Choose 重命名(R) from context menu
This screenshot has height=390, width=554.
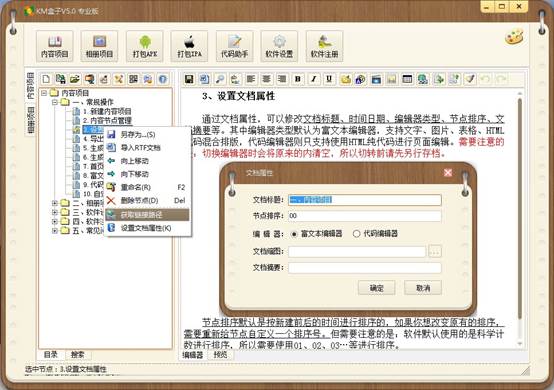[147, 187]
